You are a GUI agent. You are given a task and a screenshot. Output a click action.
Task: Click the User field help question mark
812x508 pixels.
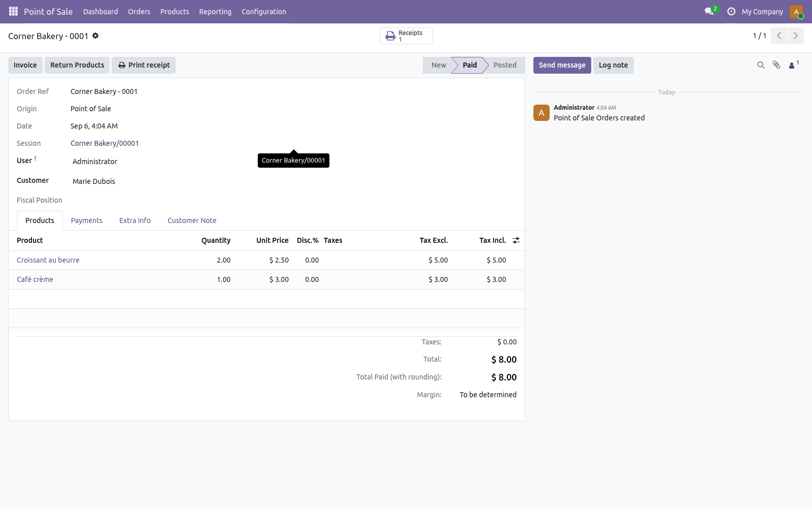[x=35, y=158]
